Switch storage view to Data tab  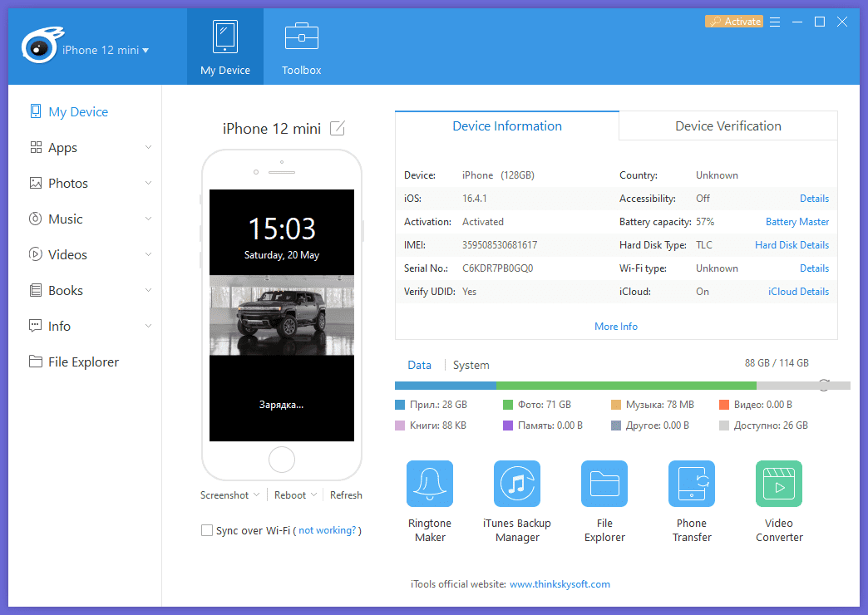coord(420,365)
